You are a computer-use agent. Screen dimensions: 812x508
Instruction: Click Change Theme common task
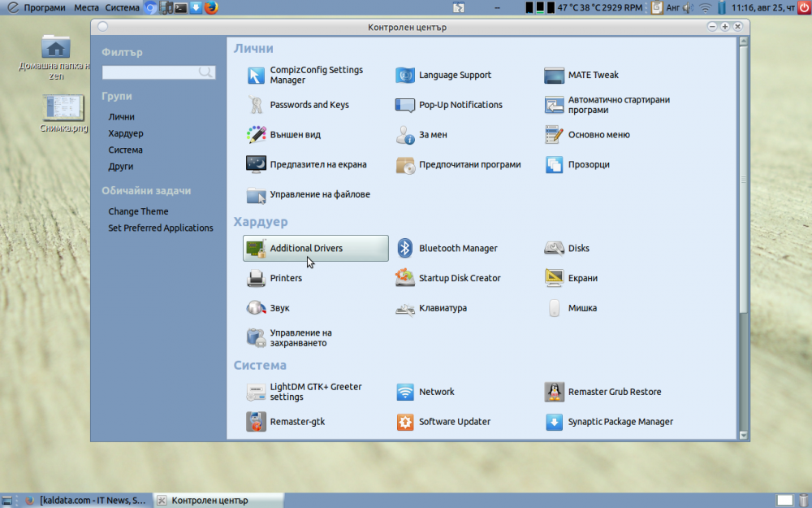[x=138, y=211]
